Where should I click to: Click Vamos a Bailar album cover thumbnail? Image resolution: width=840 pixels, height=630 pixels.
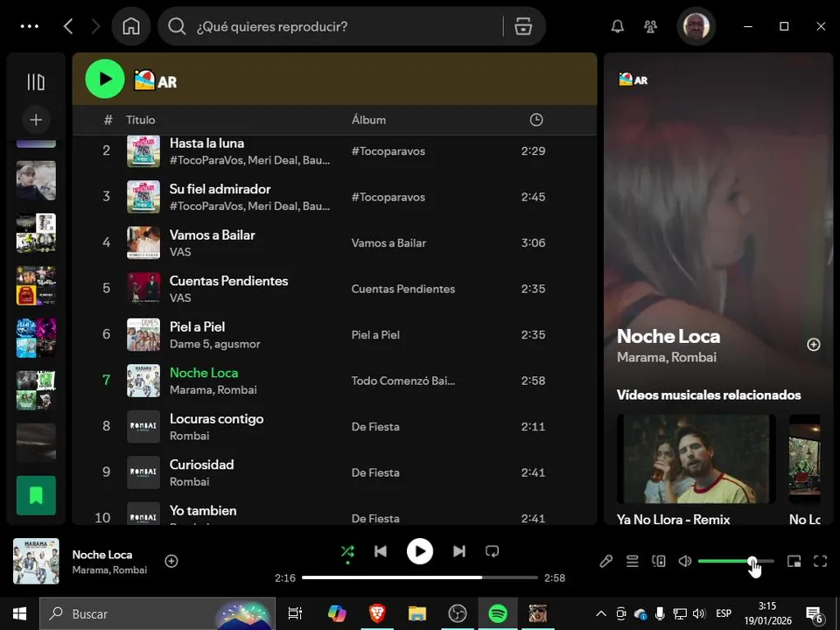143,242
